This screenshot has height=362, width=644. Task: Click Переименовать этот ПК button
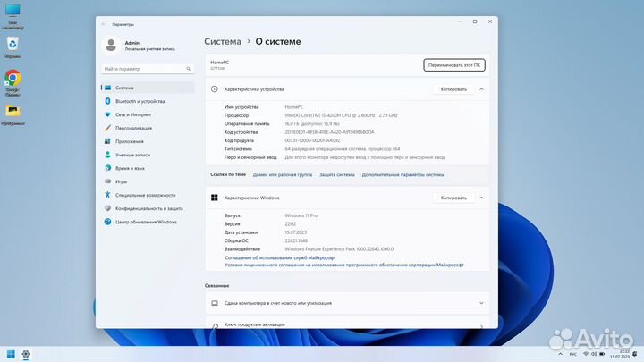(x=453, y=64)
